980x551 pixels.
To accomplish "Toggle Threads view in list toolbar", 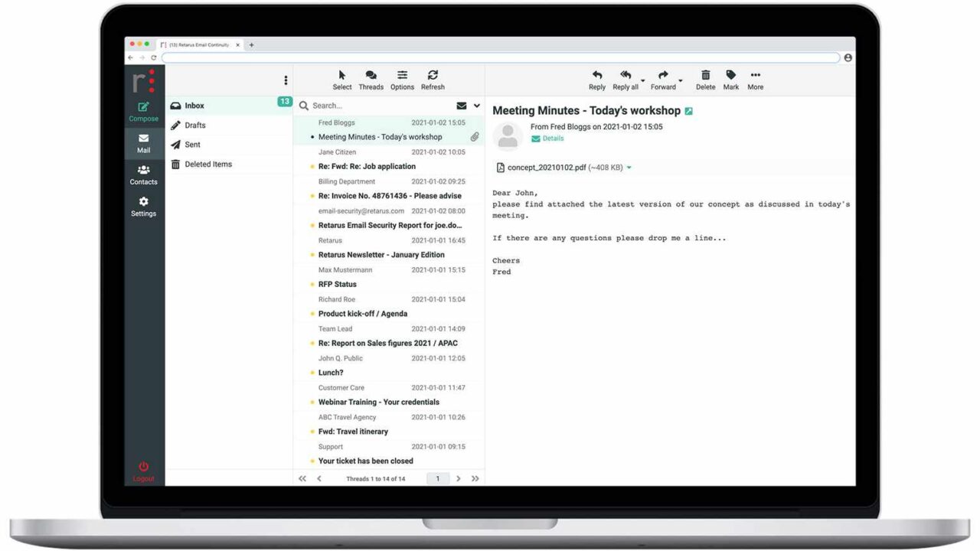I will point(371,75).
